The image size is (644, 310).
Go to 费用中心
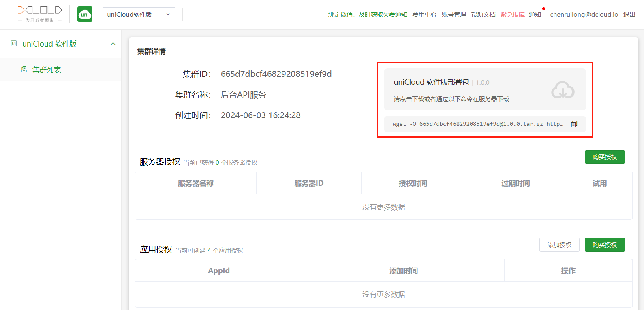[x=424, y=15]
